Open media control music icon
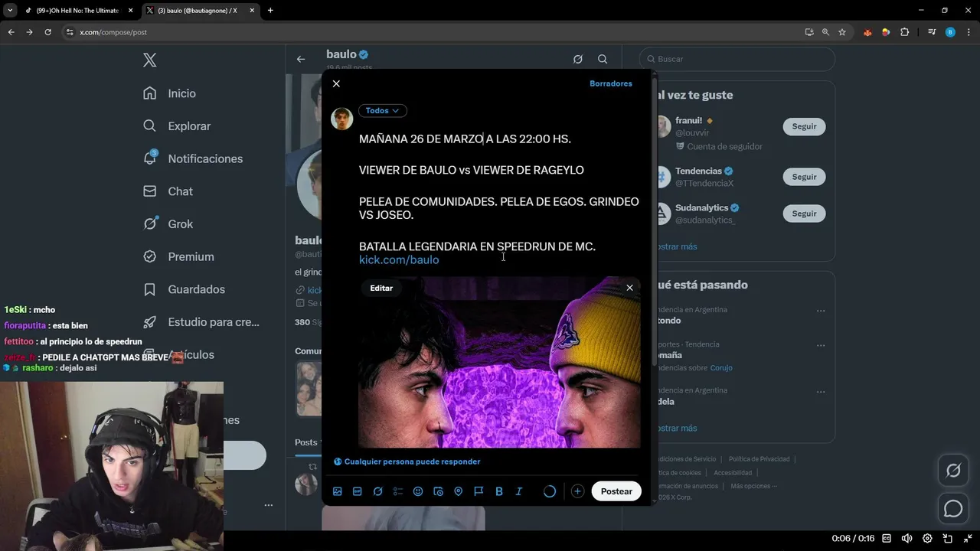Image resolution: width=980 pixels, height=551 pixels. pos(931,32)
